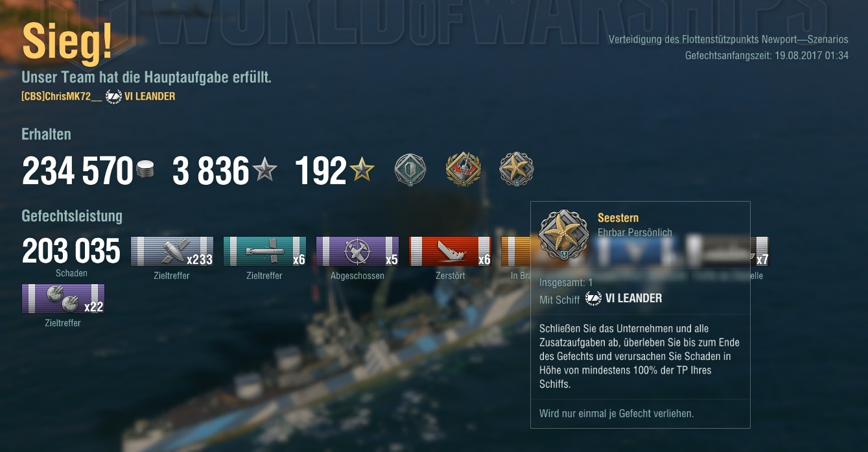The width and height of the screenshot is (868, 452).
Task: Click the gold free XP star icon
Action: click(362, 171)
